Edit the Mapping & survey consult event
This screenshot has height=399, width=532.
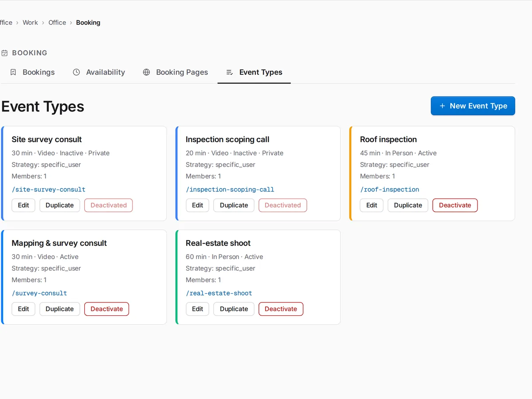pos(23,309)
